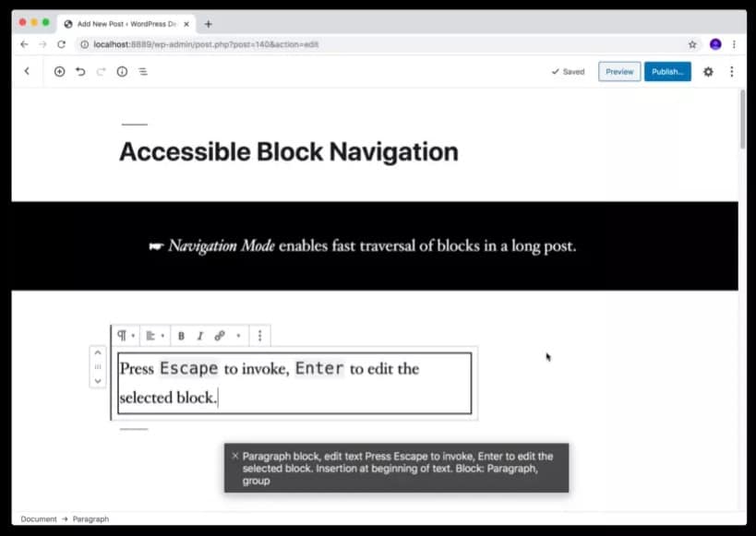Undo the last edit

click(80, 72)
